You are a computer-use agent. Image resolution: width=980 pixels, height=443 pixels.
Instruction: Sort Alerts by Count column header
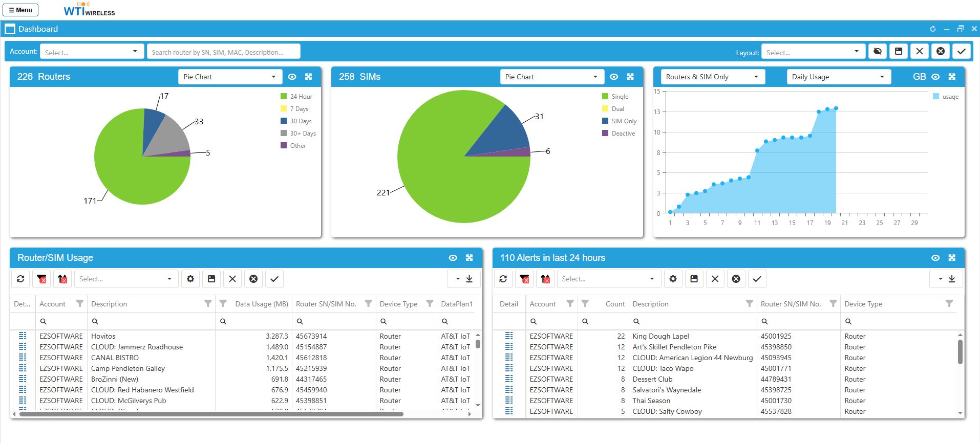[615, 304]
